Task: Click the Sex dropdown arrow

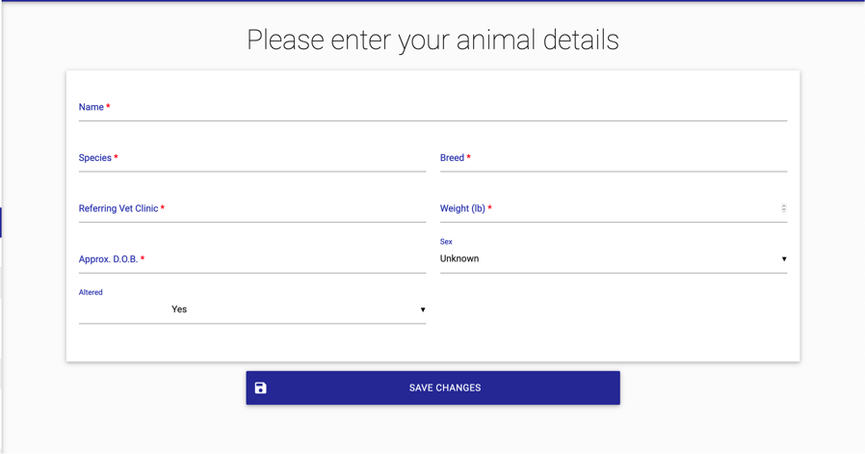Action: tap(784, 259)
